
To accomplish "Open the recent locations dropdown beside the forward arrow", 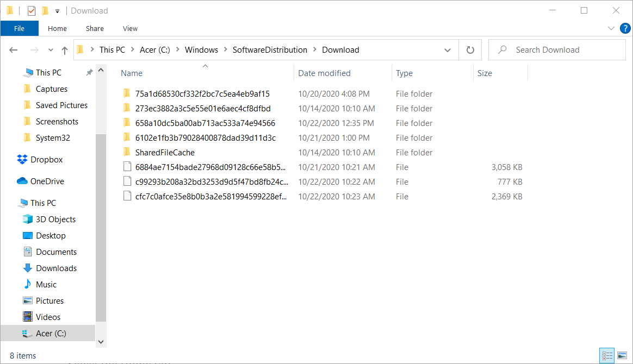I will point(50,49).
